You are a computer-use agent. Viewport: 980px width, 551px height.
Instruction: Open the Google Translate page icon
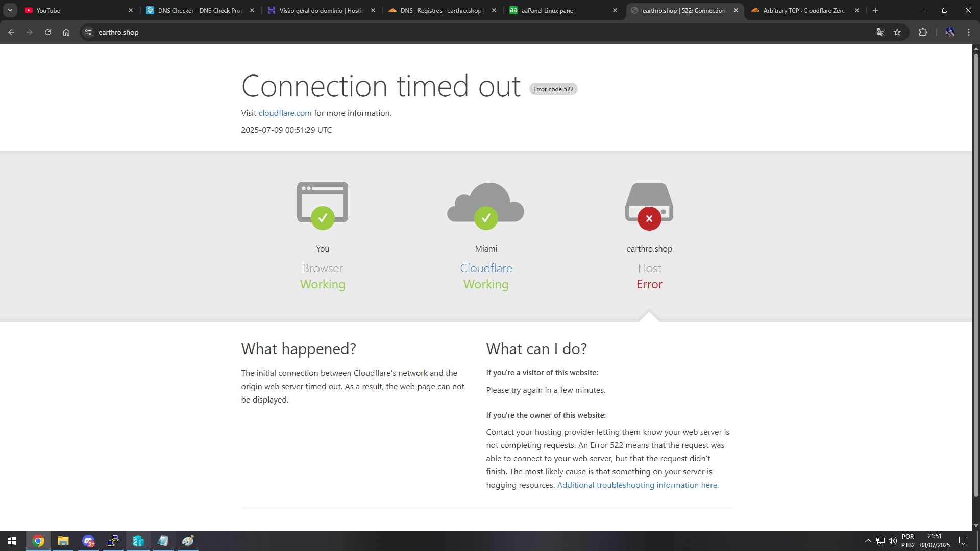880,32
